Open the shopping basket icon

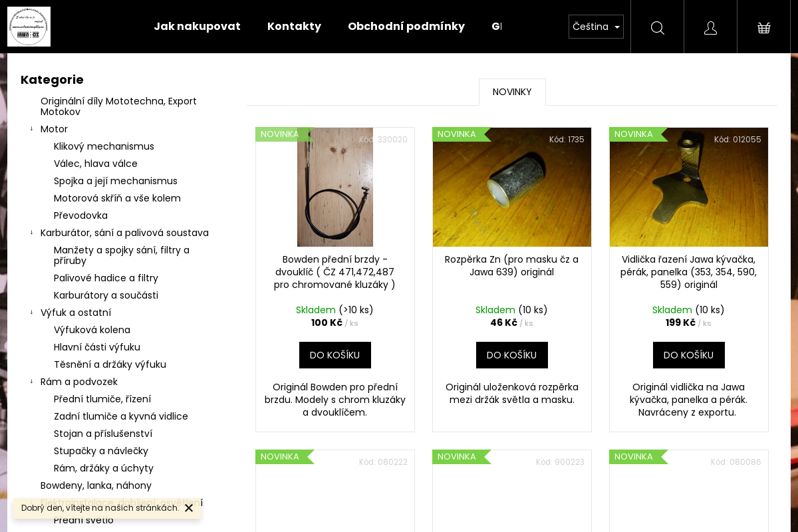pyautogui.click(x=763, y=27)
